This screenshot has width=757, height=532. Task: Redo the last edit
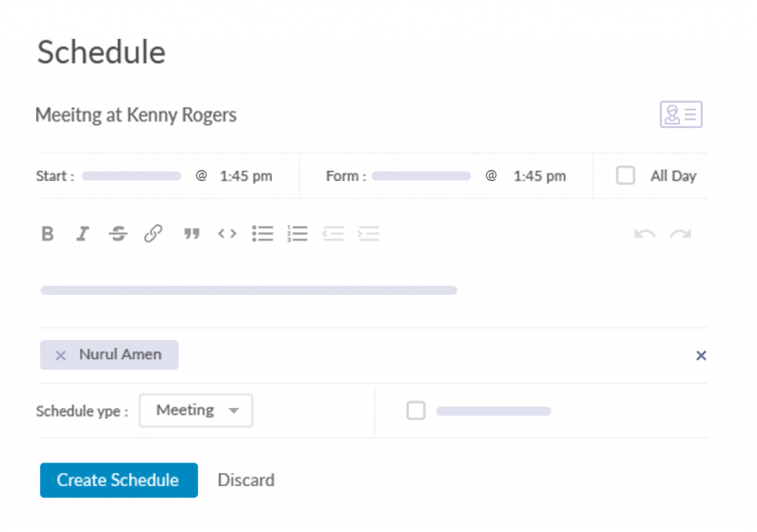[x=680, y=234]
